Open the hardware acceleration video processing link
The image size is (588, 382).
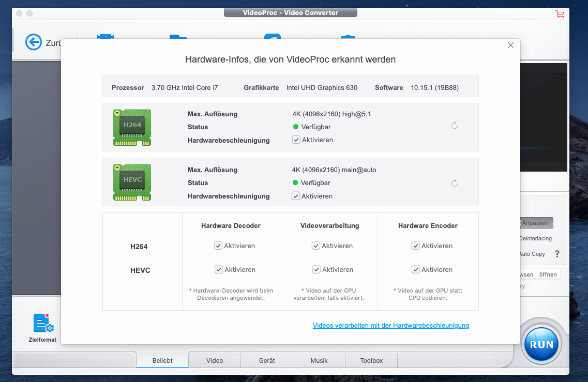(391, 325)
